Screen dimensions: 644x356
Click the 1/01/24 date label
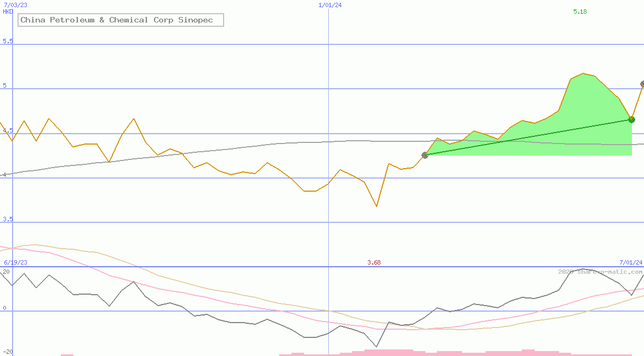tap(330, 5)
